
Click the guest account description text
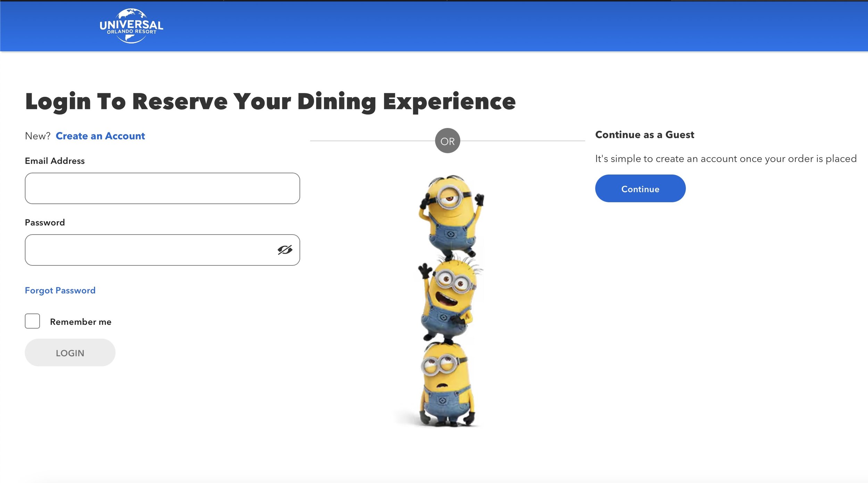pyautogui.click(x=726, y=159)
